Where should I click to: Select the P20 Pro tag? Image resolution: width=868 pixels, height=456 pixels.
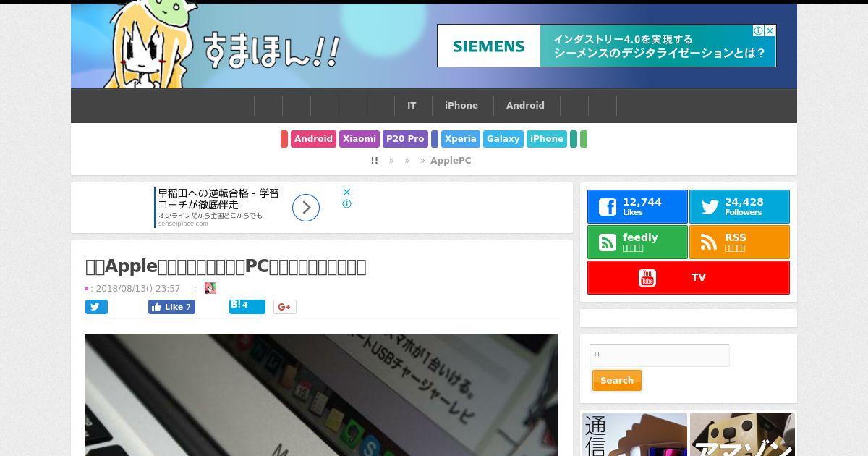click(405, 139)
